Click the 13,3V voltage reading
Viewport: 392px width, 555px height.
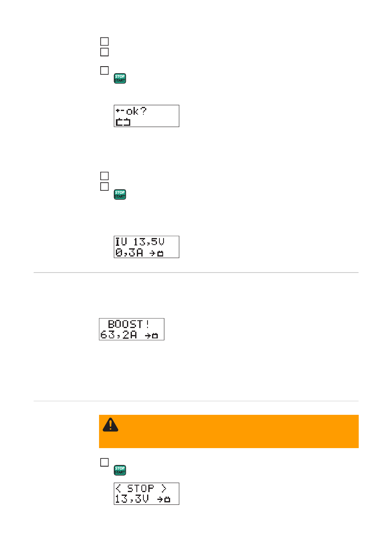click(132, 499)
